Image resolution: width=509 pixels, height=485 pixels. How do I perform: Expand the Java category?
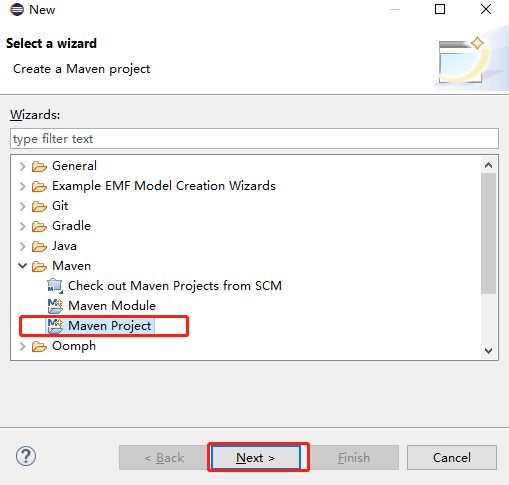(x=22, y=246)
